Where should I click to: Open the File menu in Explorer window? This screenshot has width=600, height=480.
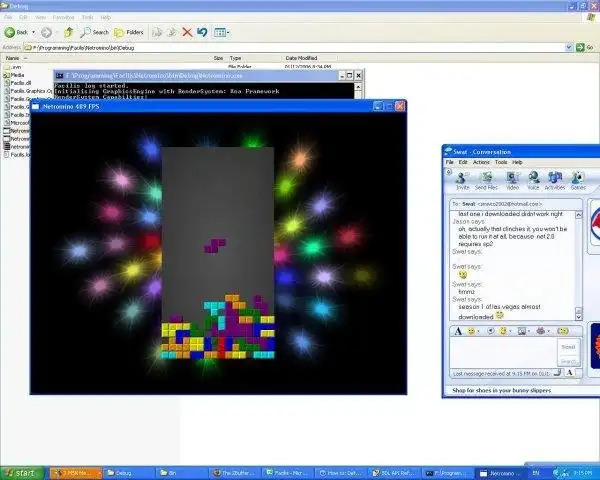tap(8, 18)
